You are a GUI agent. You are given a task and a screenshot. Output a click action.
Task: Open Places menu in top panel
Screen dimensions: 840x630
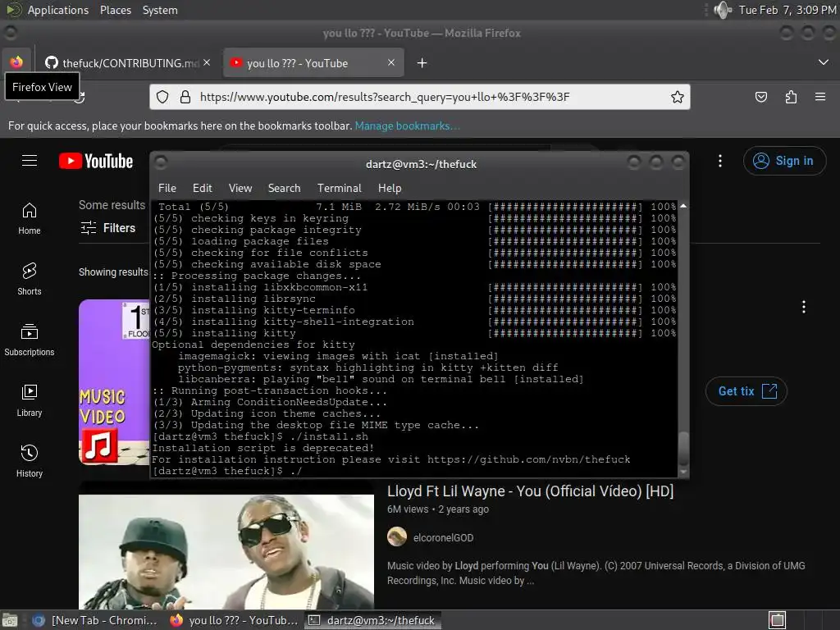(116, 10)
